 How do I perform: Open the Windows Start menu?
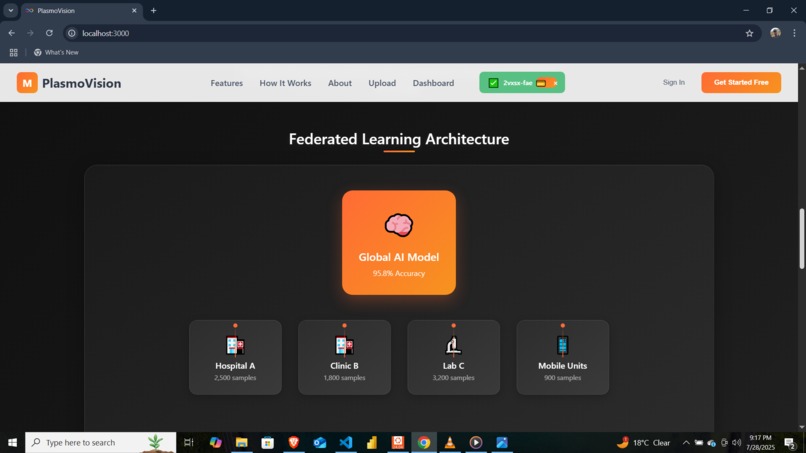[12, 442]
